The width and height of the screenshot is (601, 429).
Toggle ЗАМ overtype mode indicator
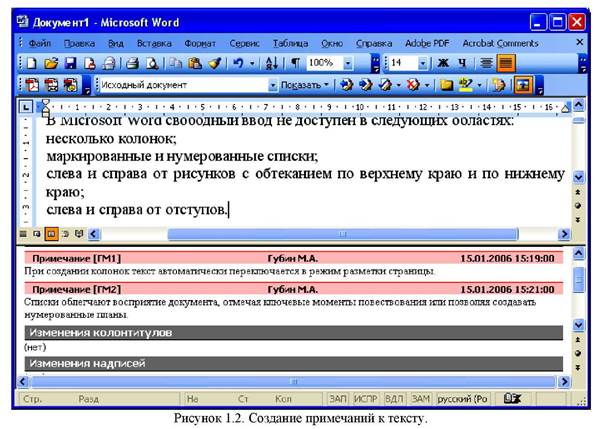pyautogui.click(x=420, y=399)
